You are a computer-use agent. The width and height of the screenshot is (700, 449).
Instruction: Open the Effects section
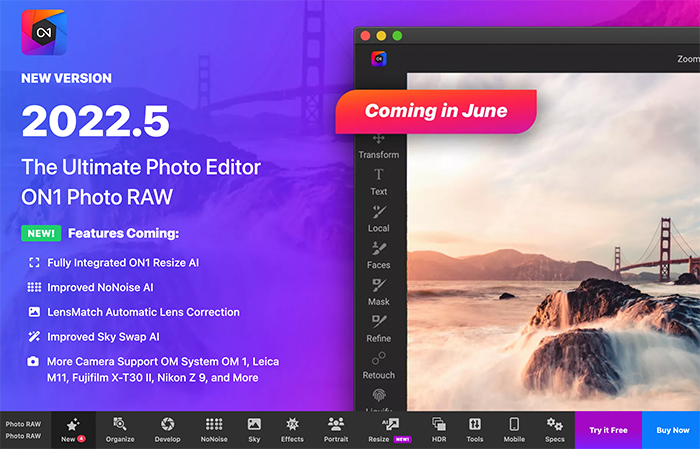coord(292,430)
